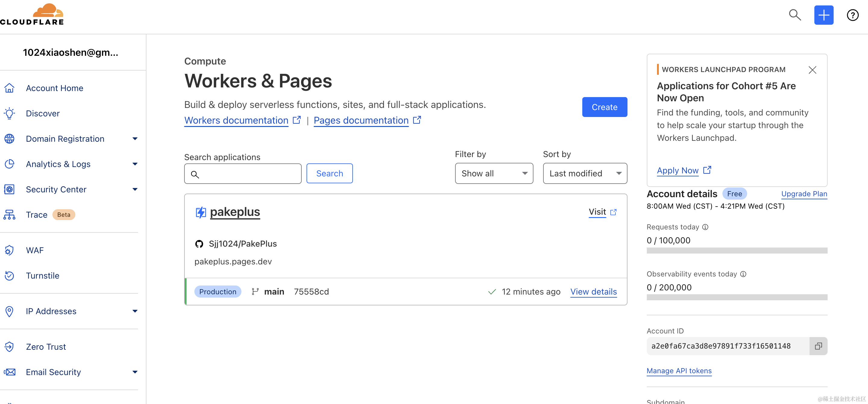Click the Discover lightbulb icon
The height and width of the screenshot is (404, 868).
(x=9, y=113)
